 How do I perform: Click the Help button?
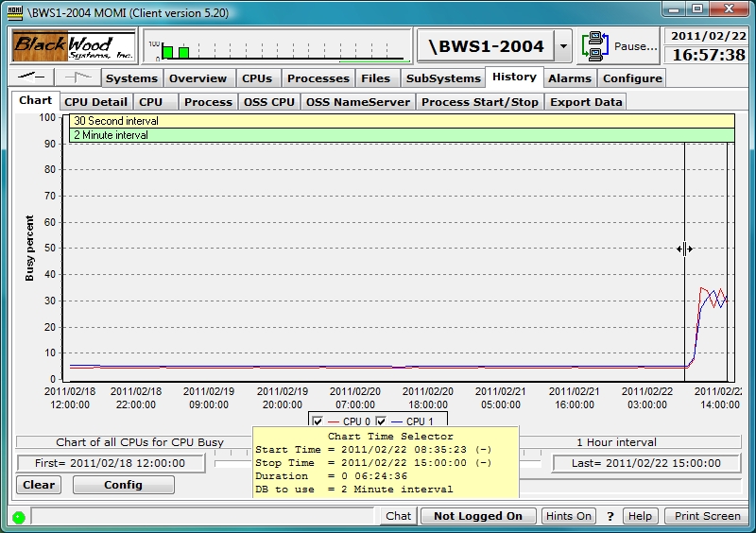point(640,516)
